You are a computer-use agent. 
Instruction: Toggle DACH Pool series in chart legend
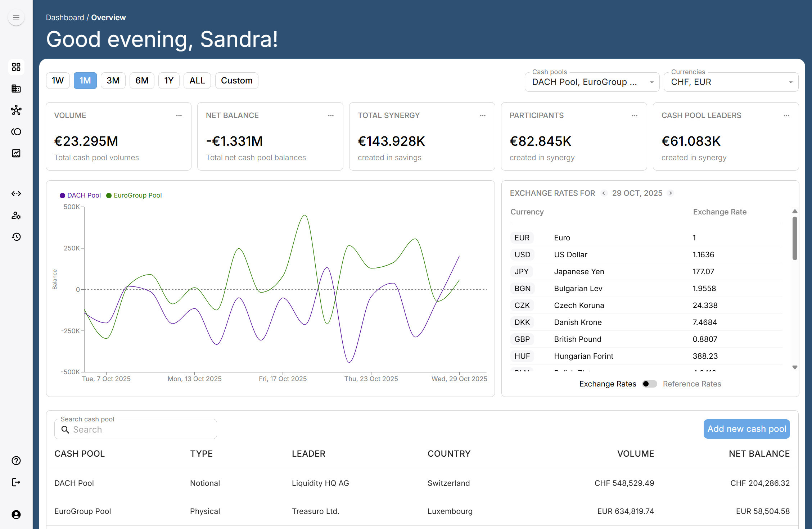click(x=80, y=195)
